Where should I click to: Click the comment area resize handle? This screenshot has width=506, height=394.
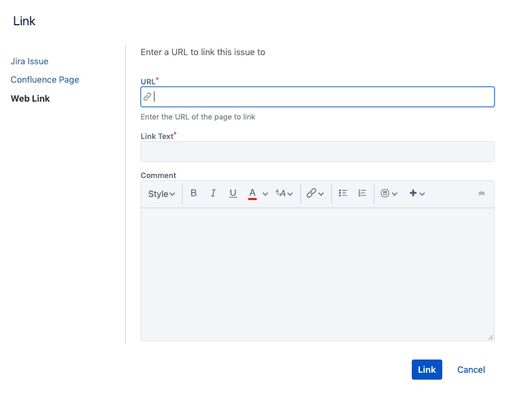490,337
